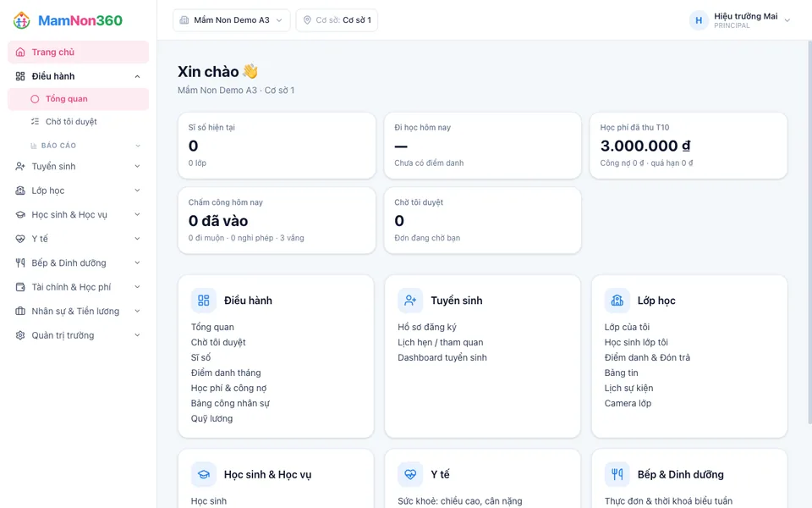Click the Chấm công hôm nay stat card
The width and height of the screenshot is (812, 508).
(277, 221)
